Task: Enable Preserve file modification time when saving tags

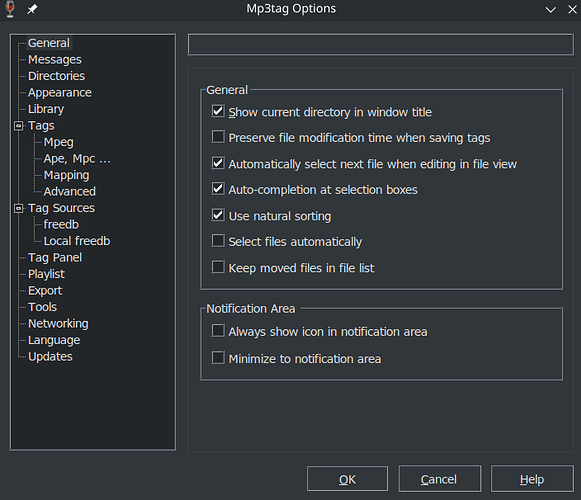Action: pos(218,136)
